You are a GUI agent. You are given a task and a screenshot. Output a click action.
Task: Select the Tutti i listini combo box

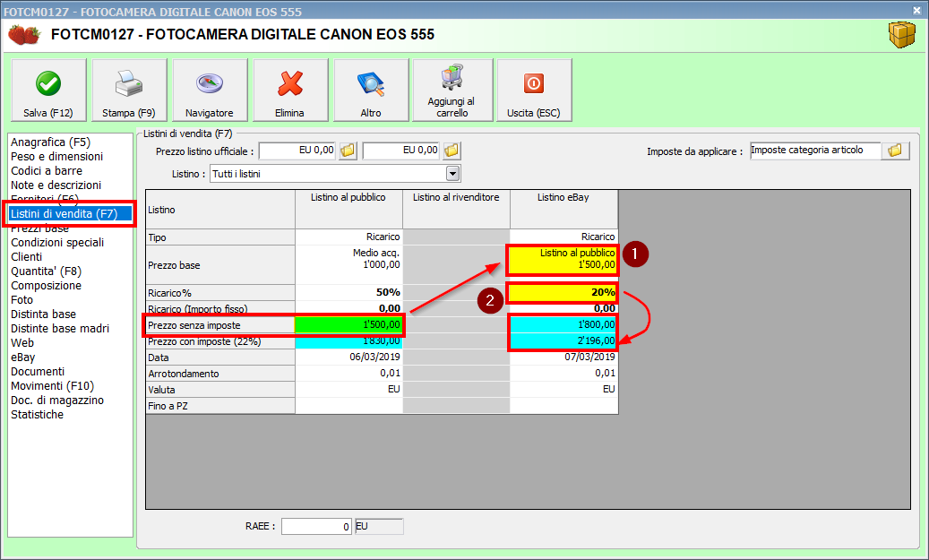tap(335, 174)
